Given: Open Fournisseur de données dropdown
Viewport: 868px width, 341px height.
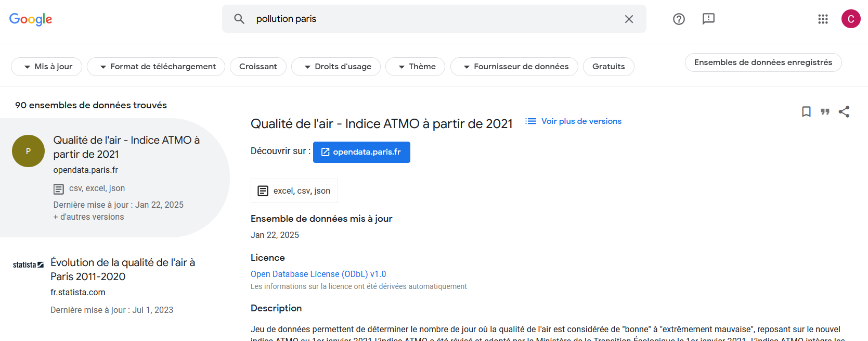Looking at the screenshot, I should 514,67.
